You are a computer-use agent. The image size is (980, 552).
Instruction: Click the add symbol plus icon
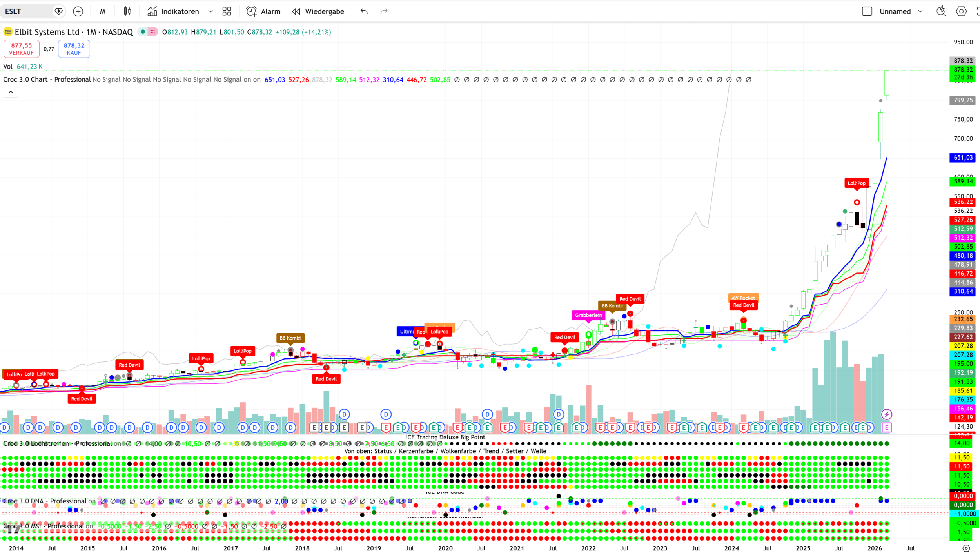78,11
